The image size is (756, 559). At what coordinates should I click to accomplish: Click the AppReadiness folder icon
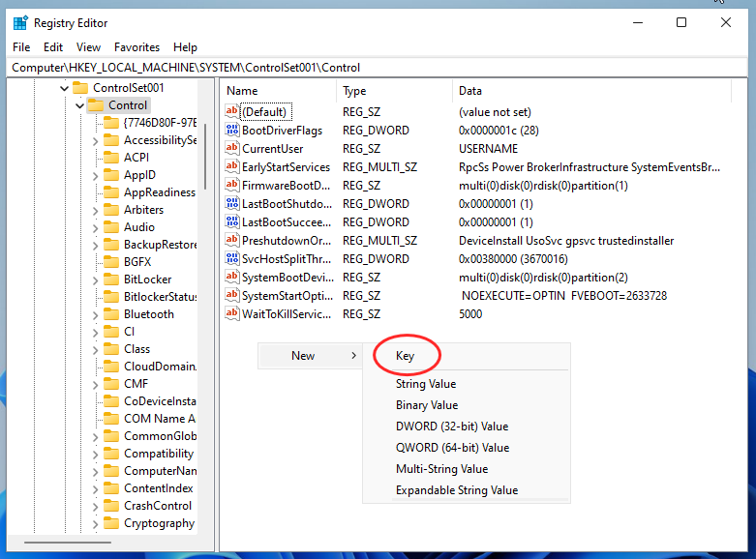coord(111,191)
